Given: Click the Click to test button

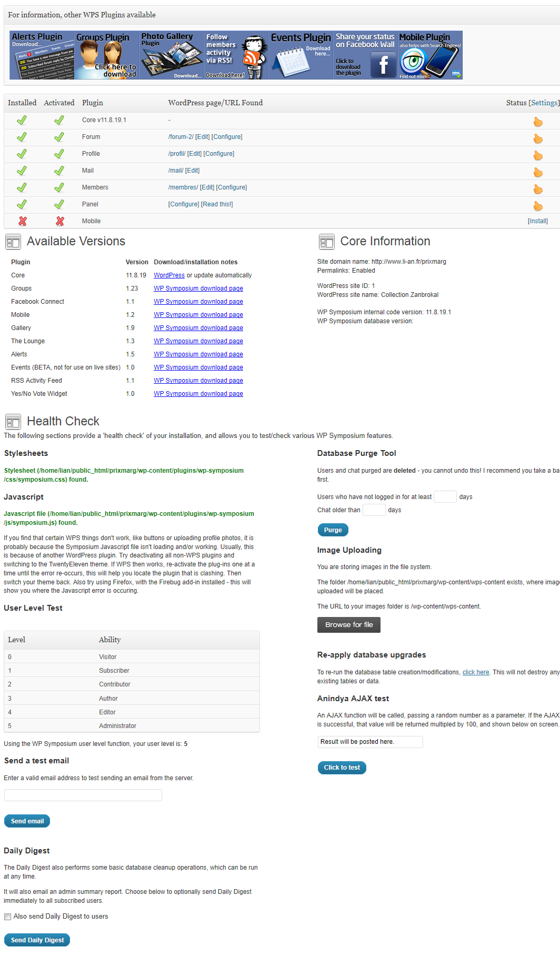Looking at the screenshot, I should coord(342,768).
